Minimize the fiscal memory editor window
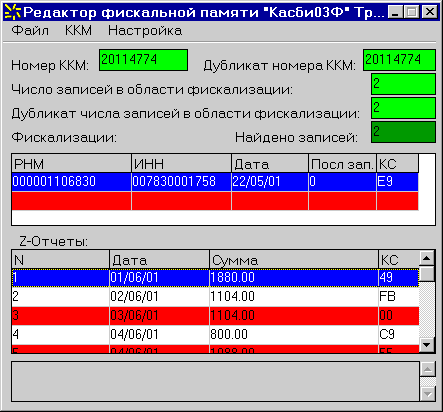 [x=396, y=12]
